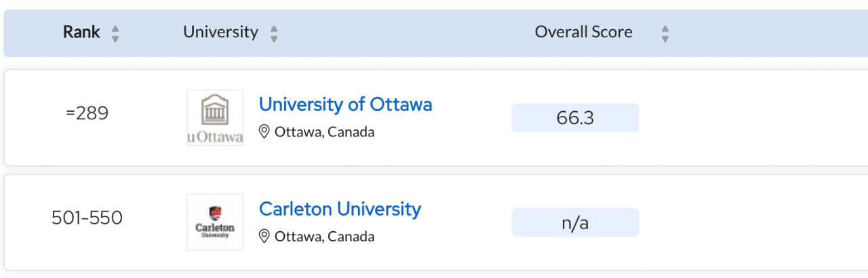The image size is (868, 278).
Task: Click the University column sort arrows
Action: coord(274,33)
